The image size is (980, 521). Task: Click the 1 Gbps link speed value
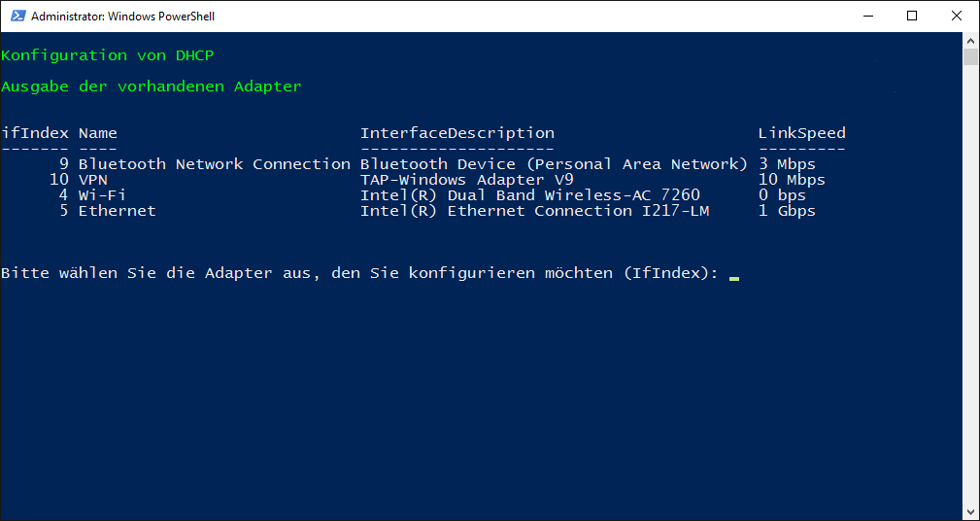[787, 211]
